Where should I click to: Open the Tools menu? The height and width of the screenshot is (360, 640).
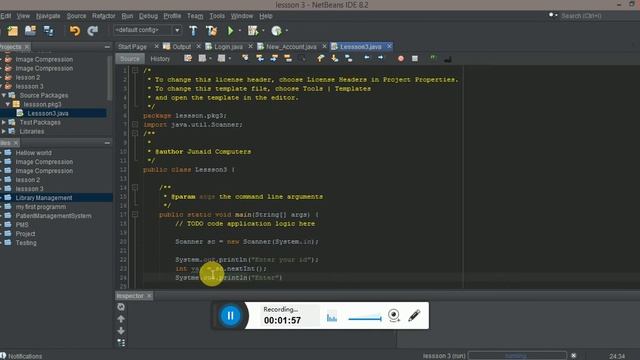(x=217, y=16)
